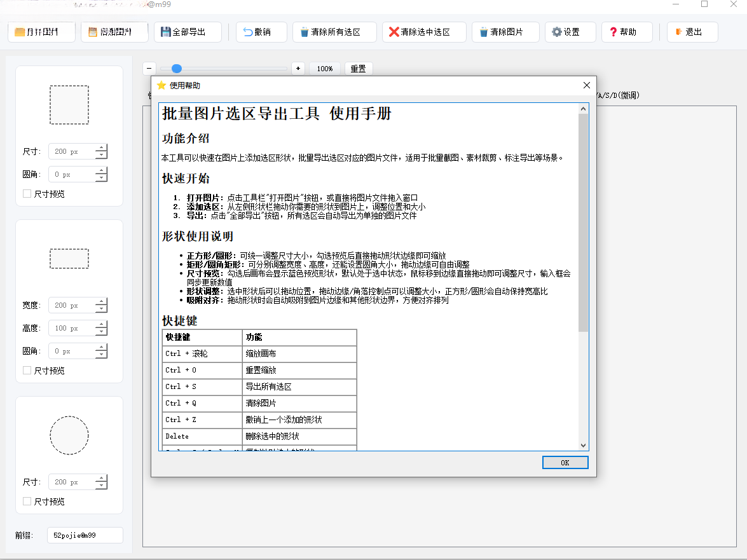Click the help dialog scrollbar thumb

coord(583,222)
